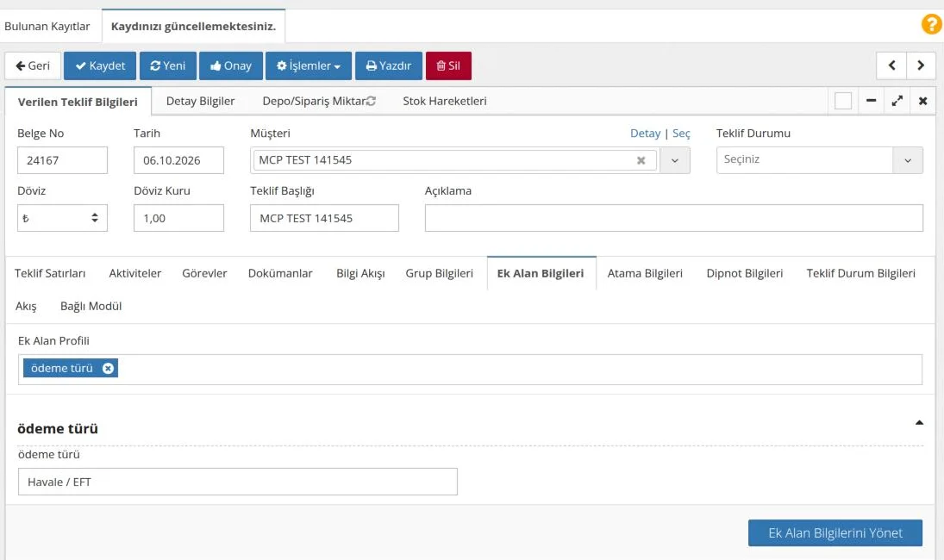Clear the Müşteri field selection
944x560 pixels.
click(641, 160)
